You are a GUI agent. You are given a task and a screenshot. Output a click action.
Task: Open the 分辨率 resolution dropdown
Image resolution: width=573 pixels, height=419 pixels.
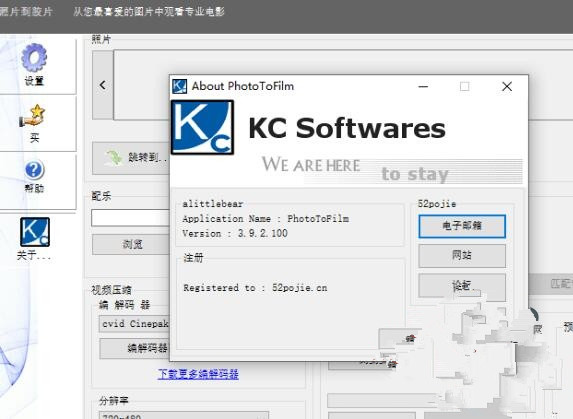(184, 415)
